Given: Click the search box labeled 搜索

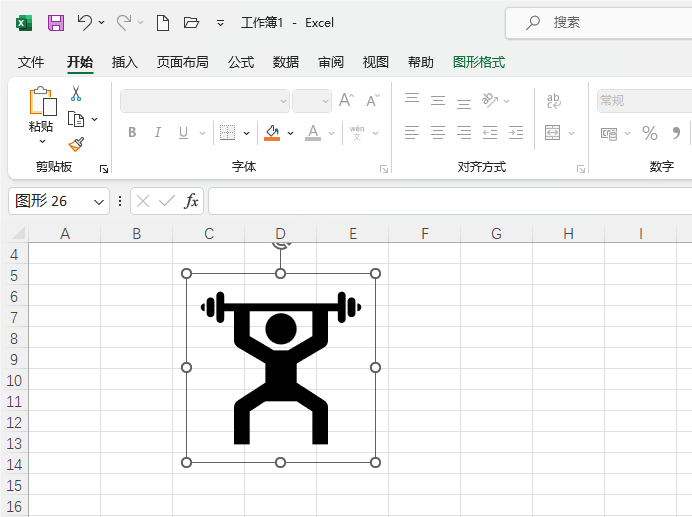Looking at the screenshot, I should [598, 23].
